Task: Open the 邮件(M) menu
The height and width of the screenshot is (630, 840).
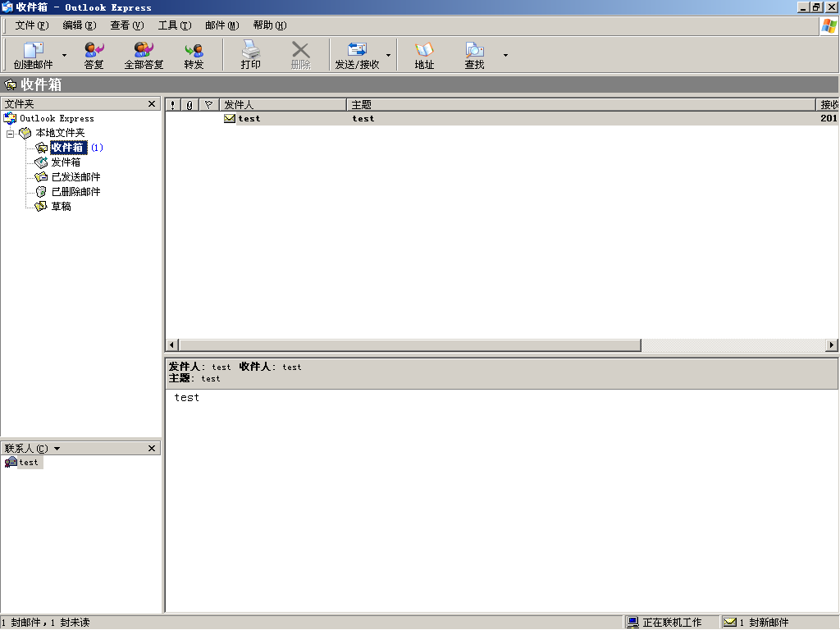Action: pos(221,25)
